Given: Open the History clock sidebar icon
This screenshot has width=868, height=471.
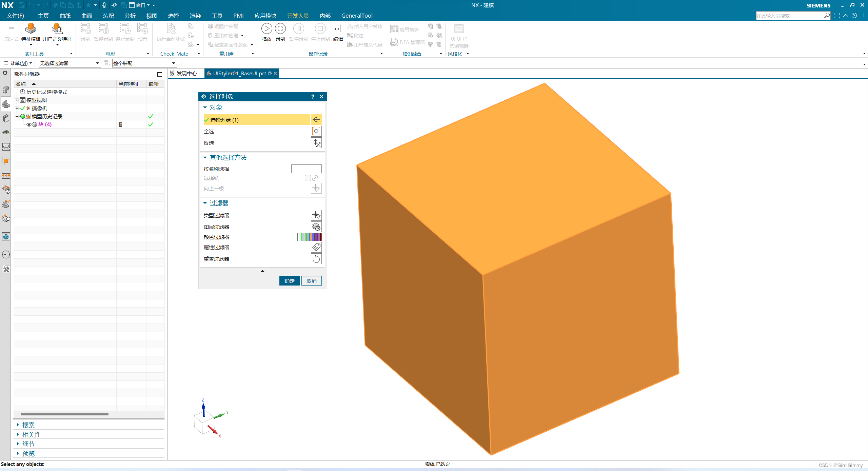Looking at the screenshot, I should (6, 255).
